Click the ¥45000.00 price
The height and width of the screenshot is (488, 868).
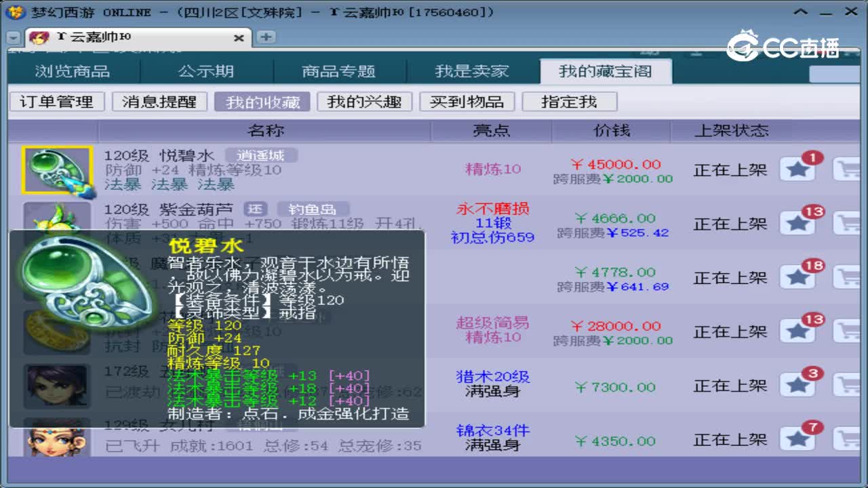(616, 164)
